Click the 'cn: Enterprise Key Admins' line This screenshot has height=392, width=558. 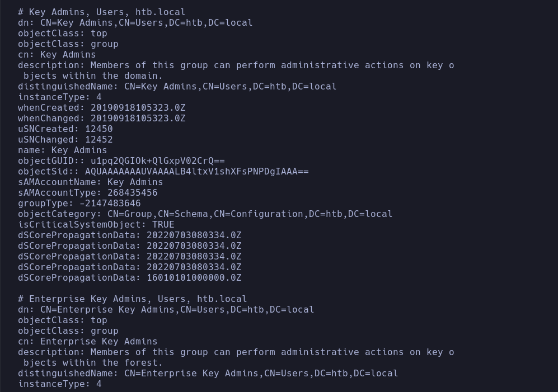[x=87, y=342]
